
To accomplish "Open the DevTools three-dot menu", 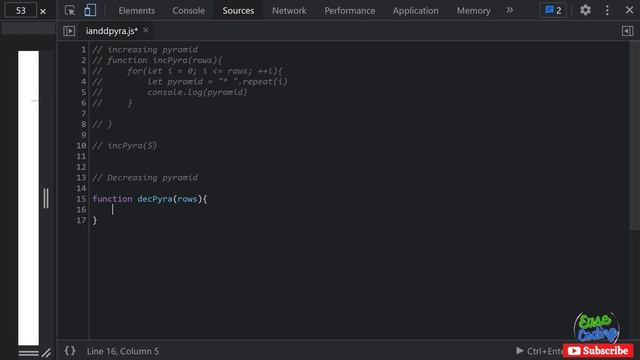I will tap(607, 10).
